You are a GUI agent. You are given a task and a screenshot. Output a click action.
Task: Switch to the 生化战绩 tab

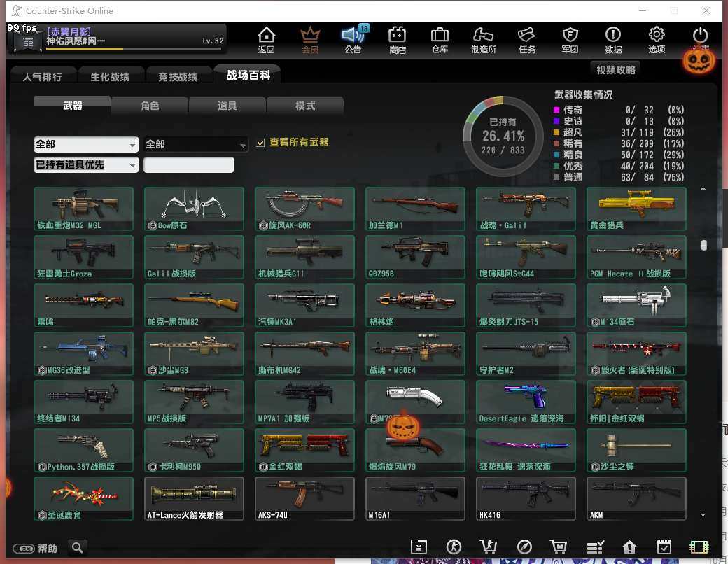click(x=110, y=76)
